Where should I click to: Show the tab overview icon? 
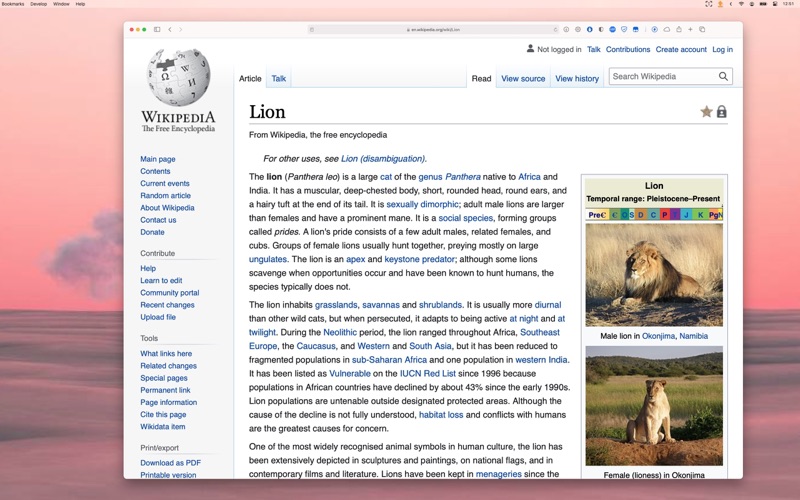point(702,30)
